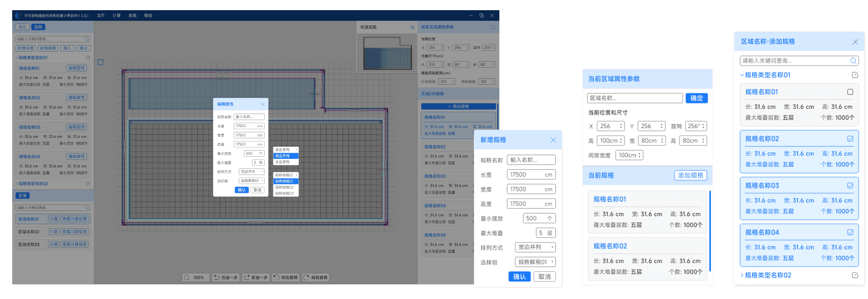Click the 向右旋转 rotate-right toolbar button
Image resolution: width=868 pixels, height=299 pixels.
click(315, 277)
